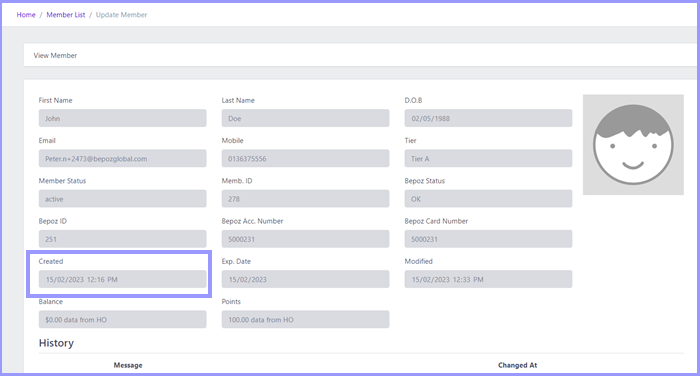Open the Member Status field showing active
This screenshot has width=700, height=376.
122,199
